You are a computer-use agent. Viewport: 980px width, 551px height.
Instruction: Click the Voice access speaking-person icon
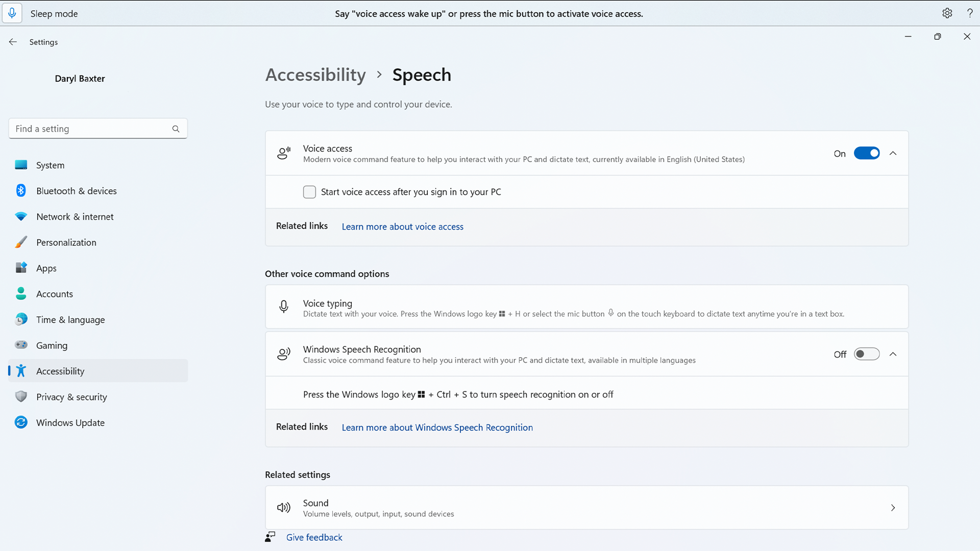click(284, 153)
